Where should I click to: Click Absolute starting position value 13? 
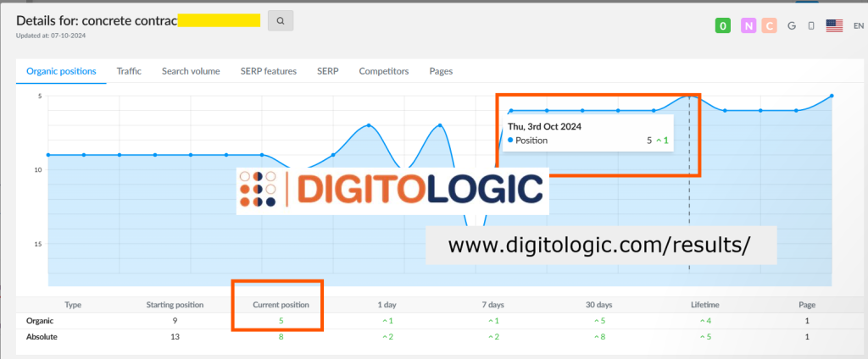175,336
